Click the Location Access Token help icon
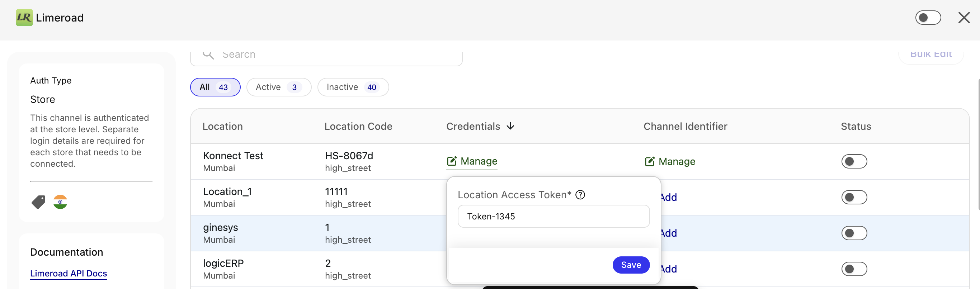980x289 pixels. [580, 195]
